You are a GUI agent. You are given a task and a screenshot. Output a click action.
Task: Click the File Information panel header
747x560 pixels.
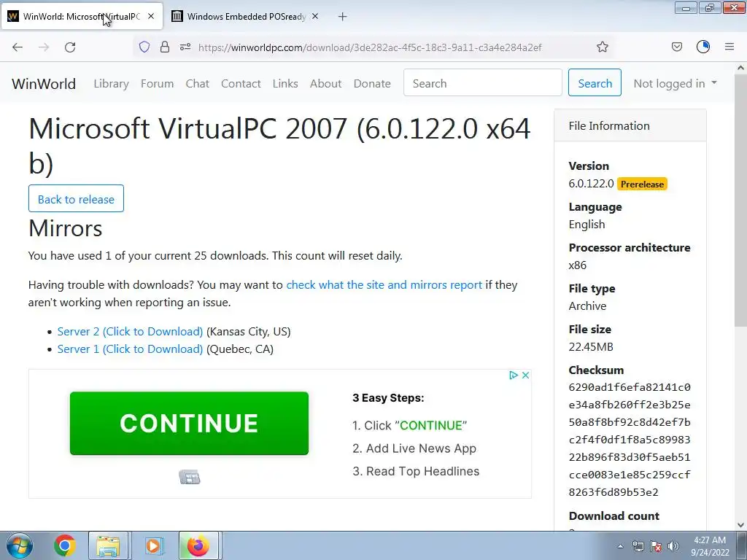point(630,125)
